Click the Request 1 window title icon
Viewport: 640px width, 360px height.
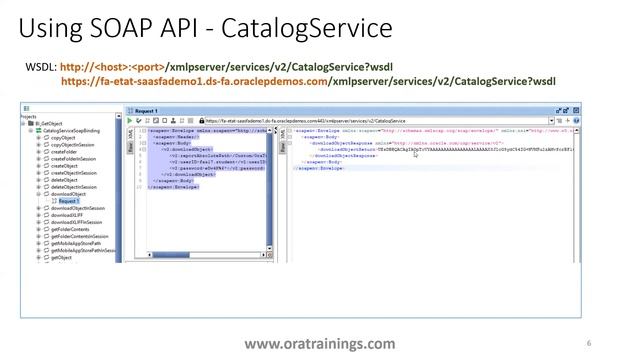pos(130,111)
